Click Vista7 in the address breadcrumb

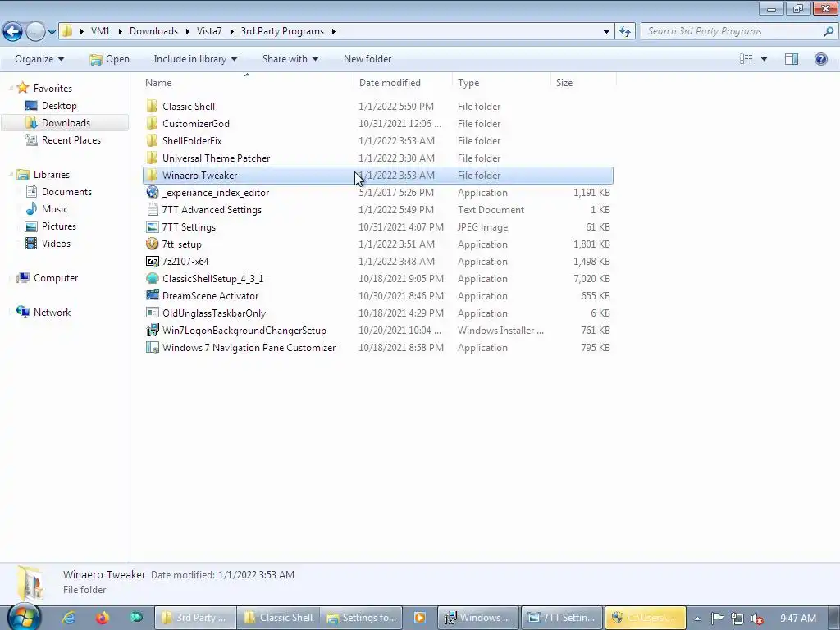pyautogui.click(x=209, y=31)
